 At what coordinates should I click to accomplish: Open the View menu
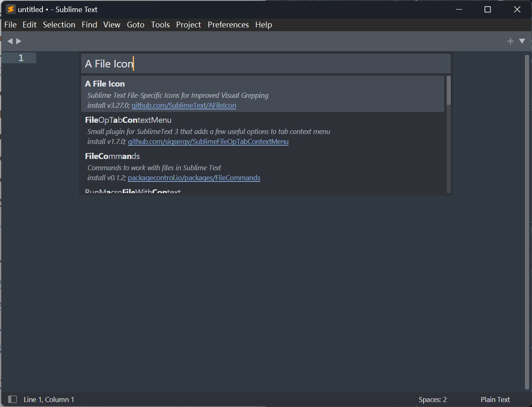(x=112, y=25)
